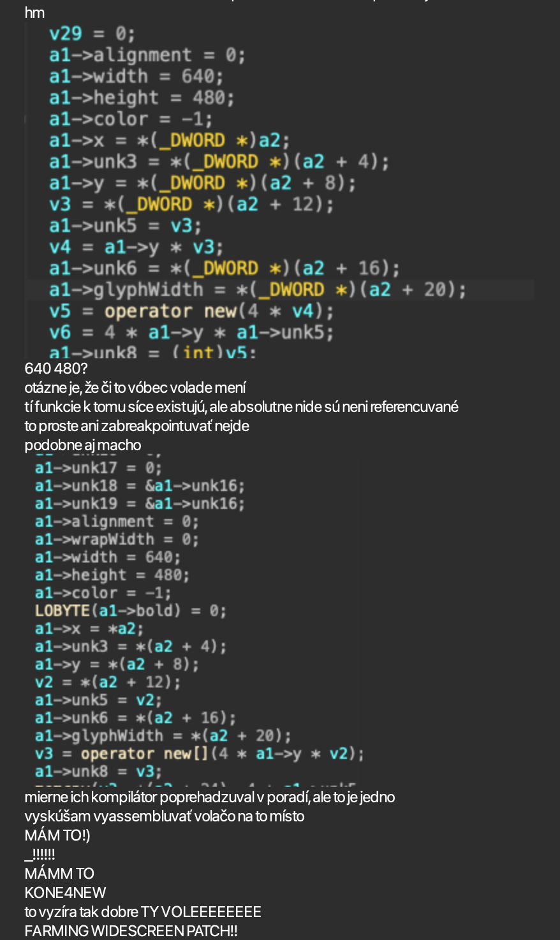Click the "v5 = operator new(4 * v4);" line

[x=191, y=311]
